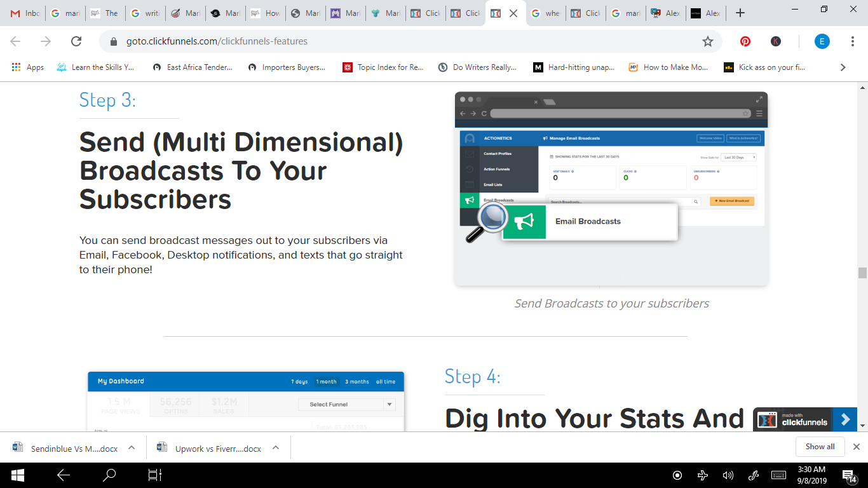Click the 'Send (Multi Dimensional) Broadcasts' headline

[x=241, y=171]
